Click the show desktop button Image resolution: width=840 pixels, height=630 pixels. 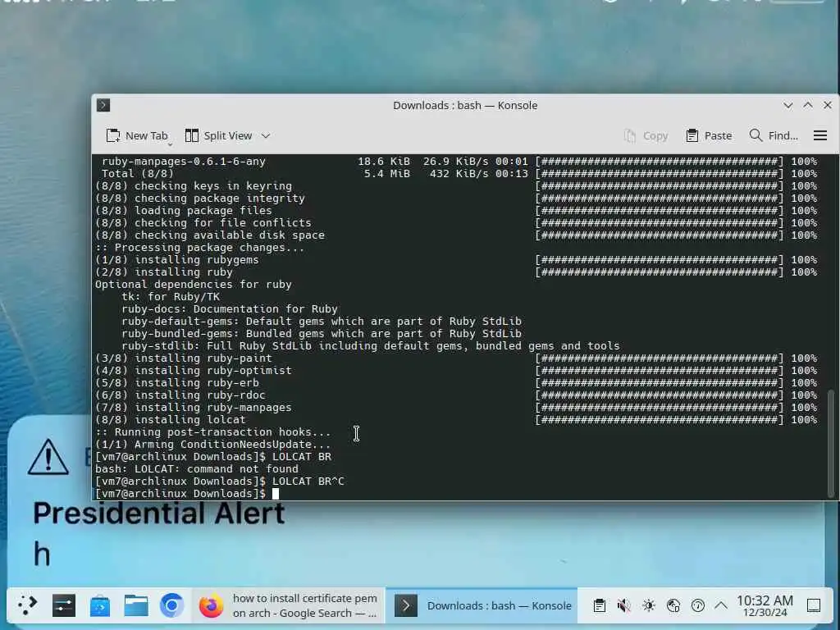tap(814, 605)
